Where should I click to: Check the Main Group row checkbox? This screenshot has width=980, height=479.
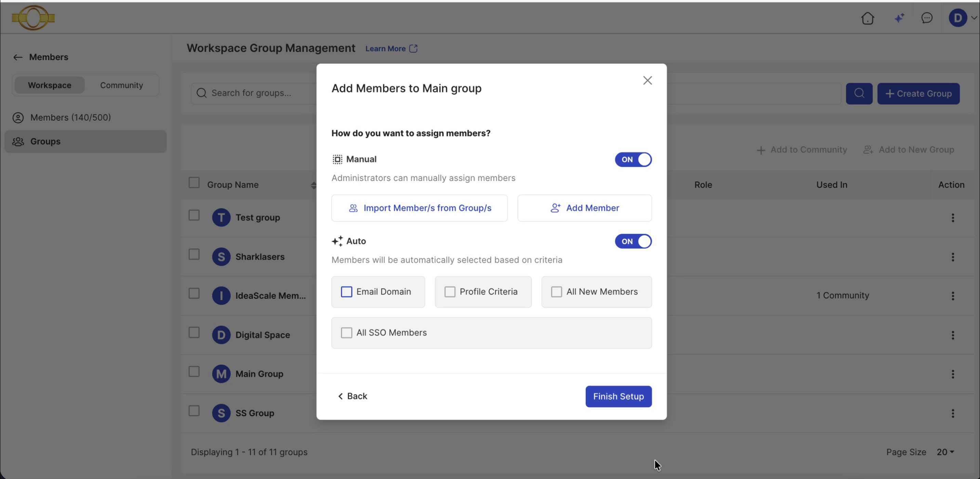(194, 372)
